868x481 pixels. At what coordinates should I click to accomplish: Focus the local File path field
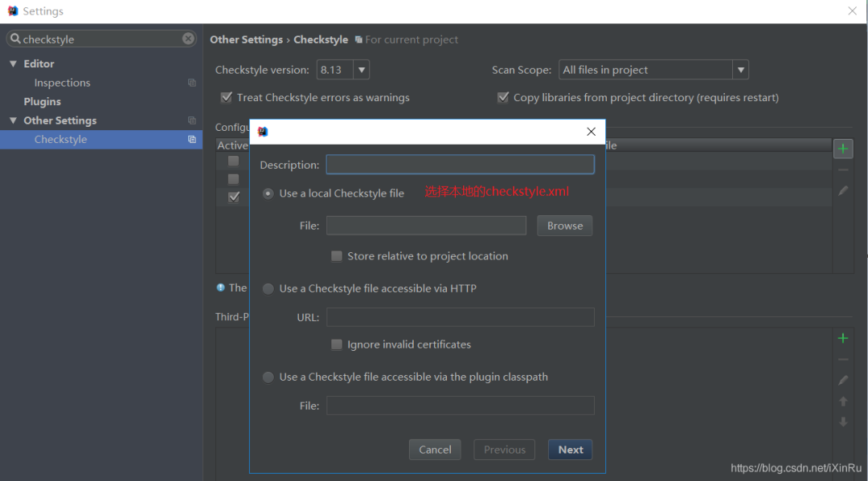point(426,226)
